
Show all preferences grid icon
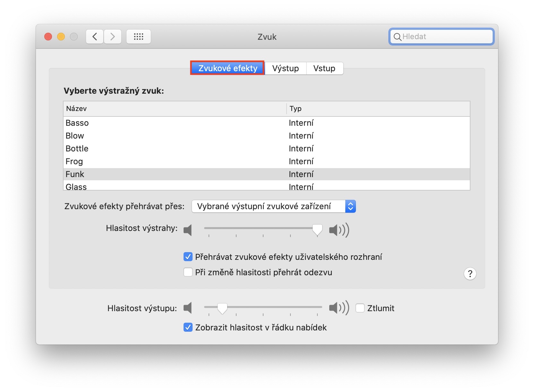point(138,37)
